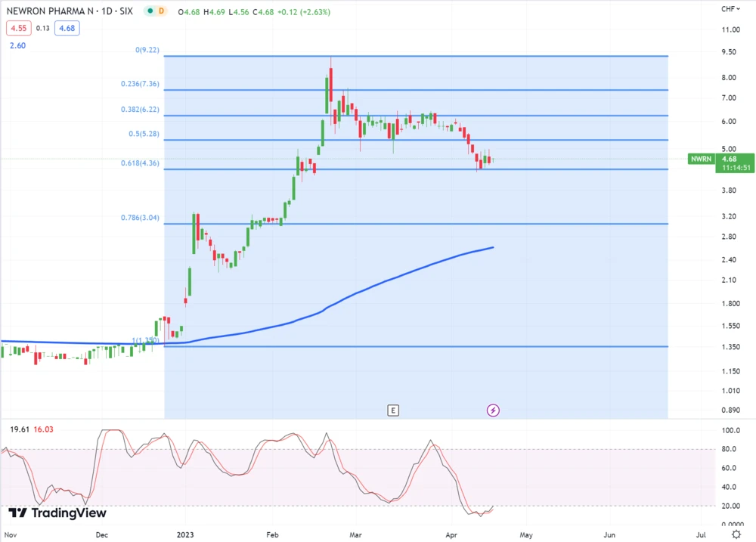Click the 1(1.350) Fibonacci level label

coord(145,340)
